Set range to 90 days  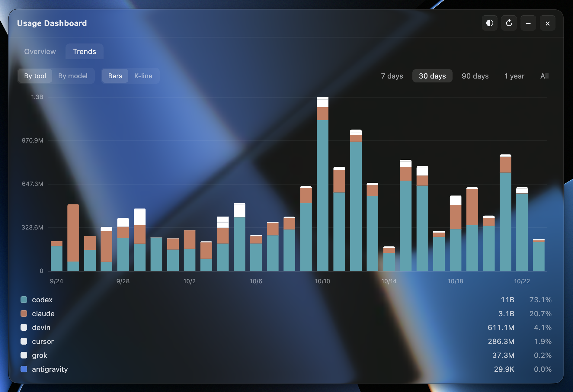475,76
